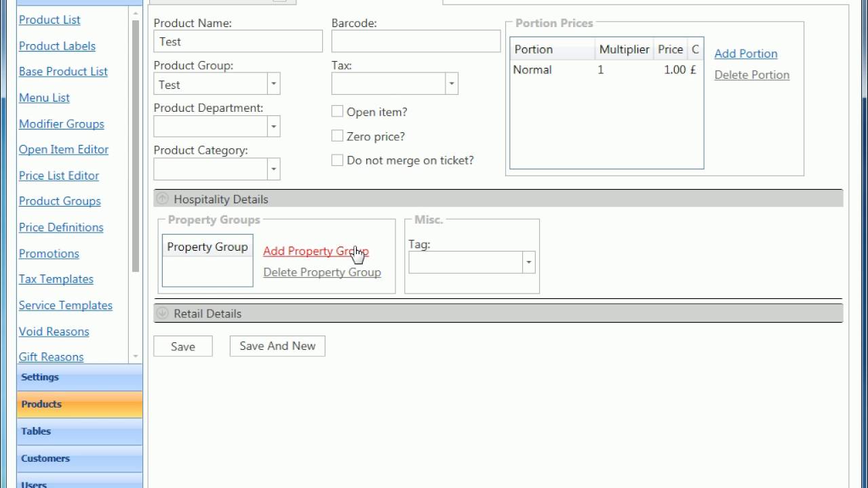The height and width of the screenshot is (488, 868).
Task: Open the Menu List link
Action: pyautogui.click(x=44, y=98)
